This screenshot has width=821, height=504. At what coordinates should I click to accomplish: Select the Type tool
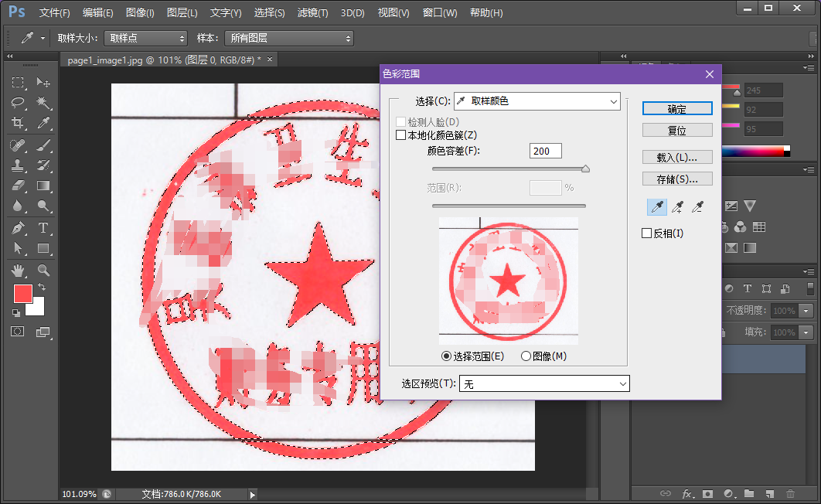43,228
